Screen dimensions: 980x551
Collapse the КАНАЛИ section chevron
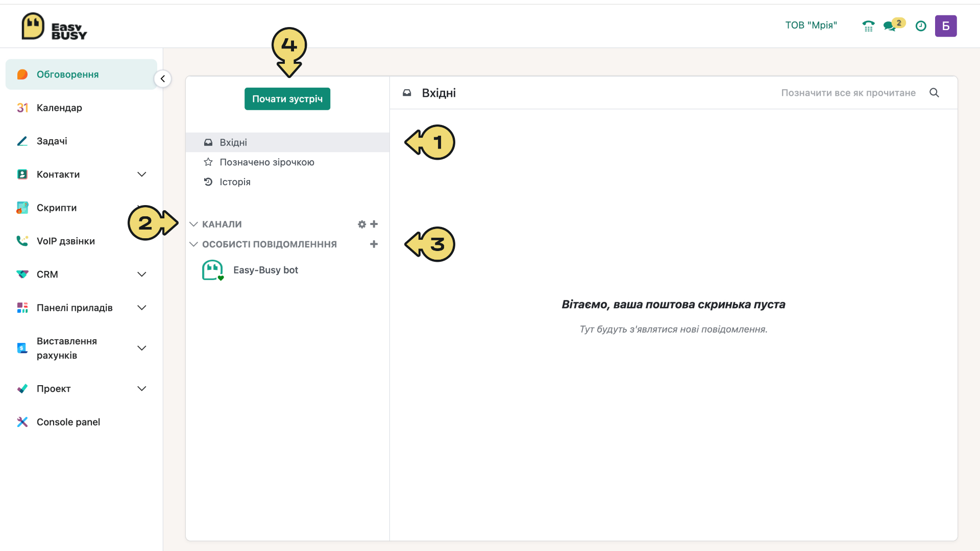pos(193,224)
